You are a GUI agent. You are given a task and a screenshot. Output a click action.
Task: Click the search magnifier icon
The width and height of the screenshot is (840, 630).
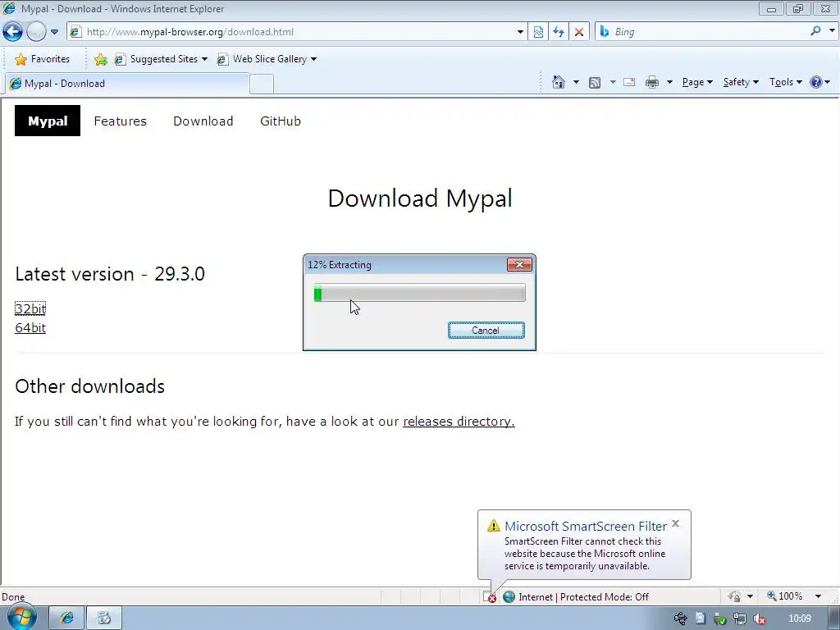[815, 31]
